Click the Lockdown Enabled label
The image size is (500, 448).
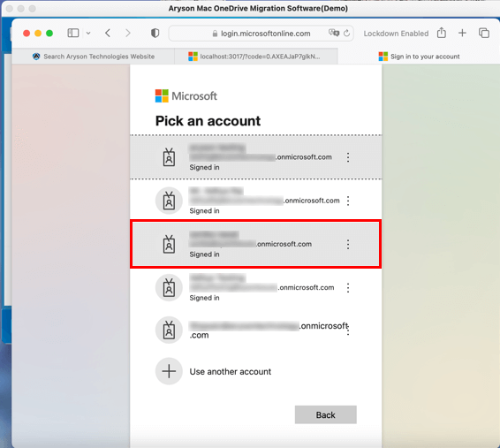coord(396,34)
